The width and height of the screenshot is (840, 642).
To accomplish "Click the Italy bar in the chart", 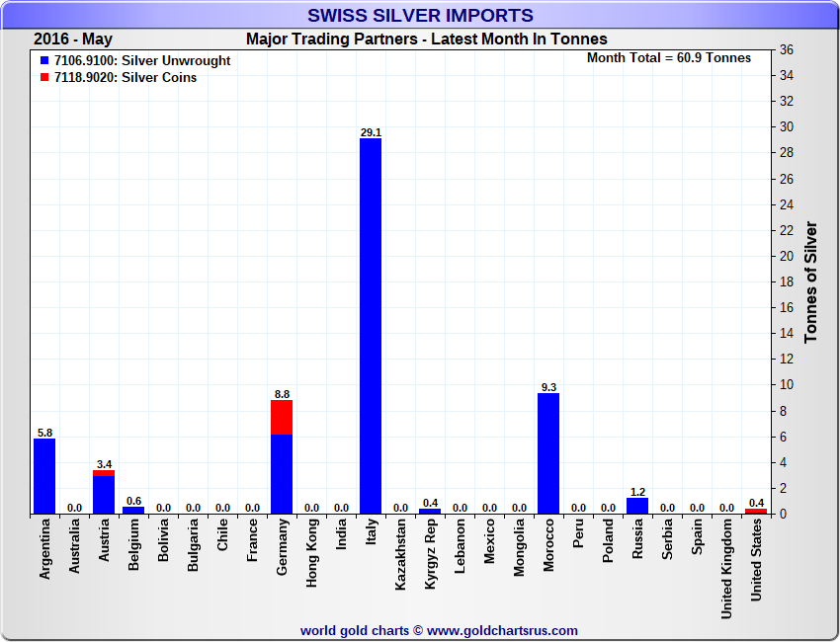I will pyautogui.click(x=371, y=326).
